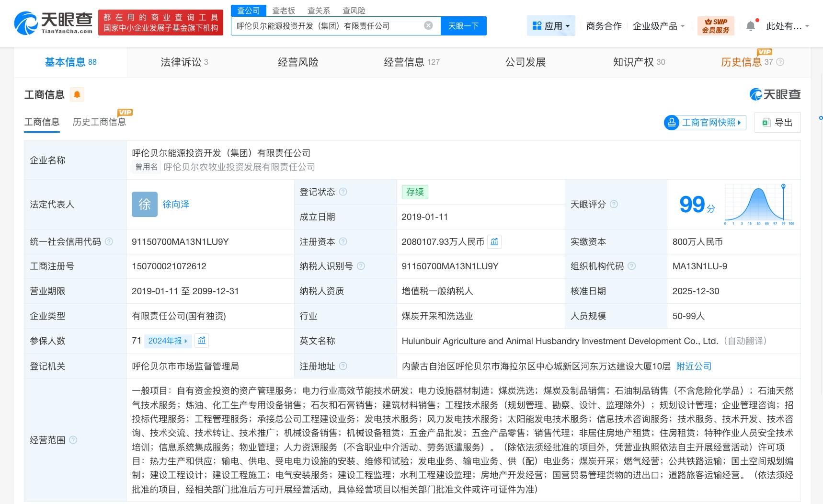The height and width of the screenshot is (504, 823).
Task: Open insured headcount chart icon
Action: tap(202, 341)
